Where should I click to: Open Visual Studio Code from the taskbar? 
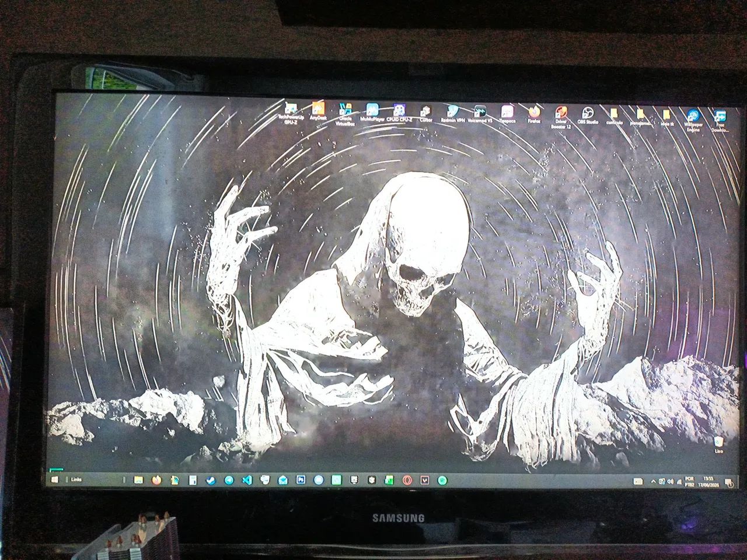tap(246, 480)
